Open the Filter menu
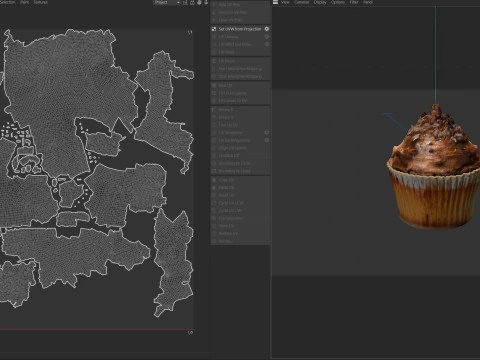This screenshot has width=480, height=360. point(354,2)
